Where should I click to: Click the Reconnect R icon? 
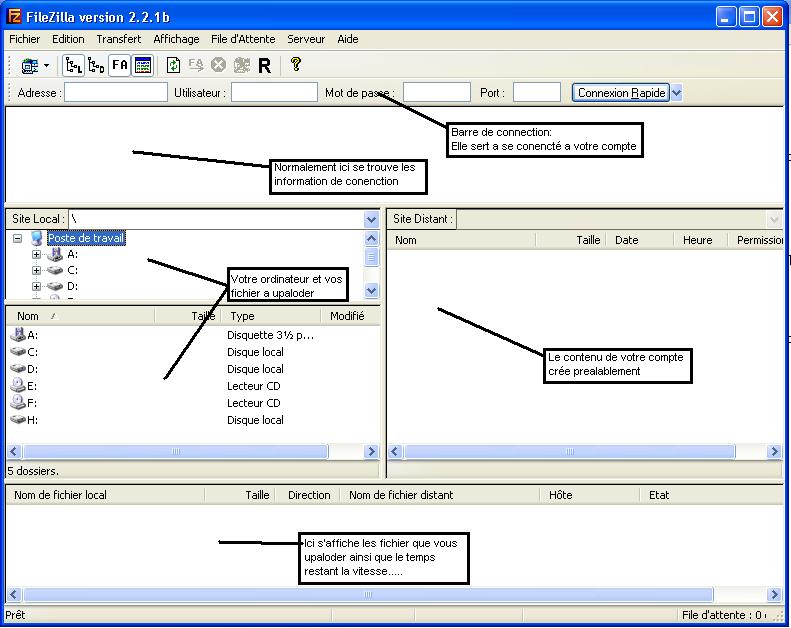pyautogui.click(x=264, y=66)
